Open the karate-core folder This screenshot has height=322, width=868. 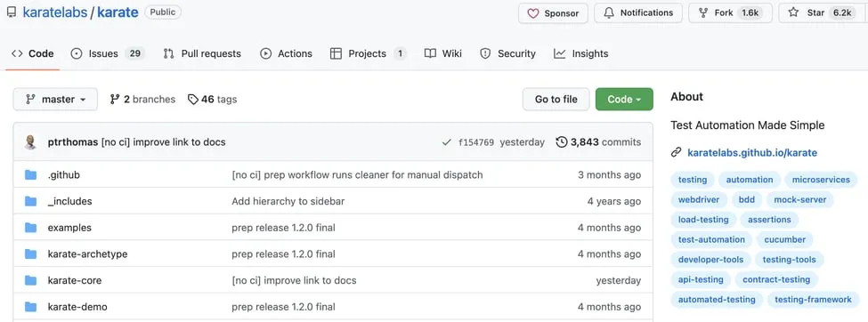tap(75, 280)
